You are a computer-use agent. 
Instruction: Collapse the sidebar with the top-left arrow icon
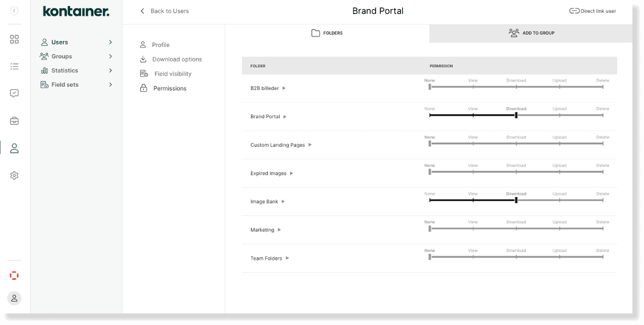[x=14, y=11]
